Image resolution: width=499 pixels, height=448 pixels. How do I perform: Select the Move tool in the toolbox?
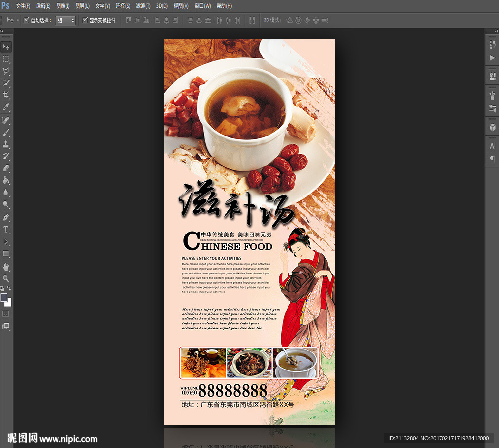click(6, 47)
